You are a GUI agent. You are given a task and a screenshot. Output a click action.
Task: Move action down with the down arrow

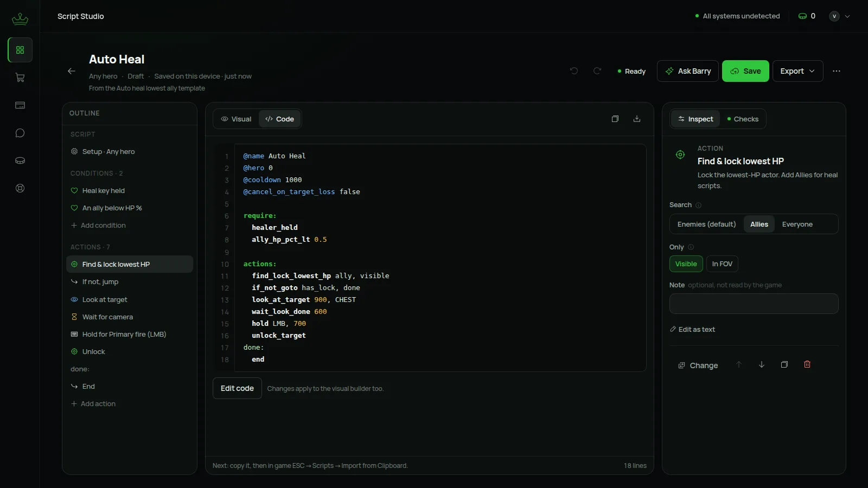click(x=762, y=364)
